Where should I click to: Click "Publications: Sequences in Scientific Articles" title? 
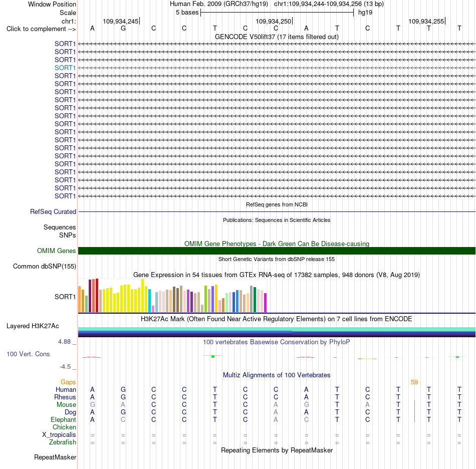(277, 220)
